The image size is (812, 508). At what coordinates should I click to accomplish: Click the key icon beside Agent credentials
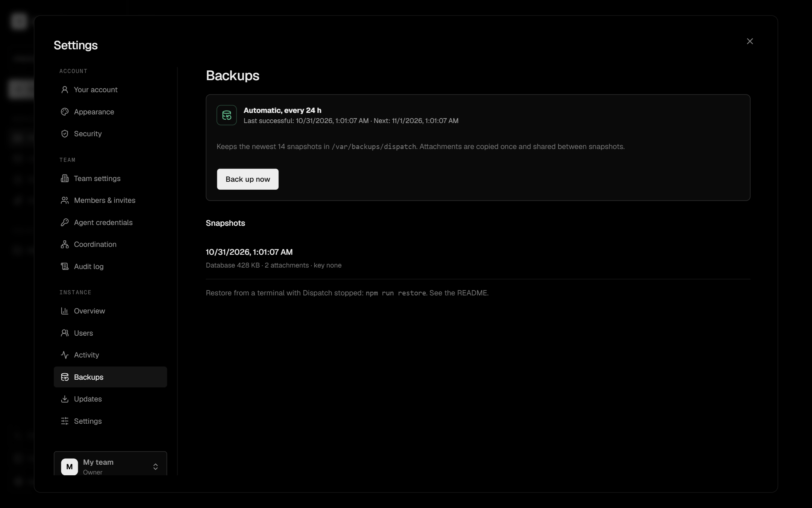click(65, 222)
